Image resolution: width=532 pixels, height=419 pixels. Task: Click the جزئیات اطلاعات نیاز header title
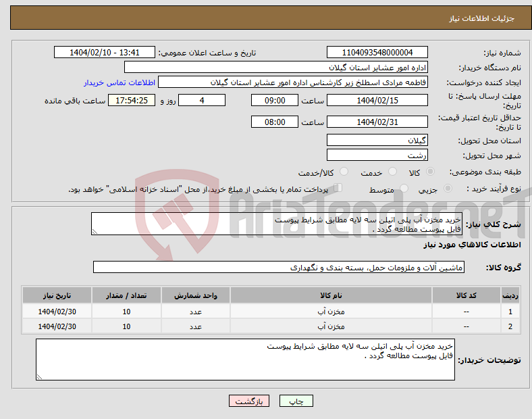(482, 18)
